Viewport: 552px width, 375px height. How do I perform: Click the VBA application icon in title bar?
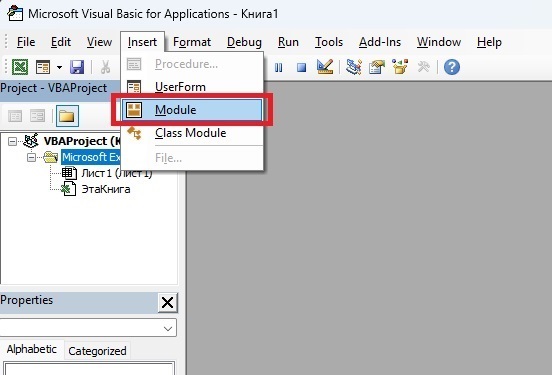[x=15, y=13]
